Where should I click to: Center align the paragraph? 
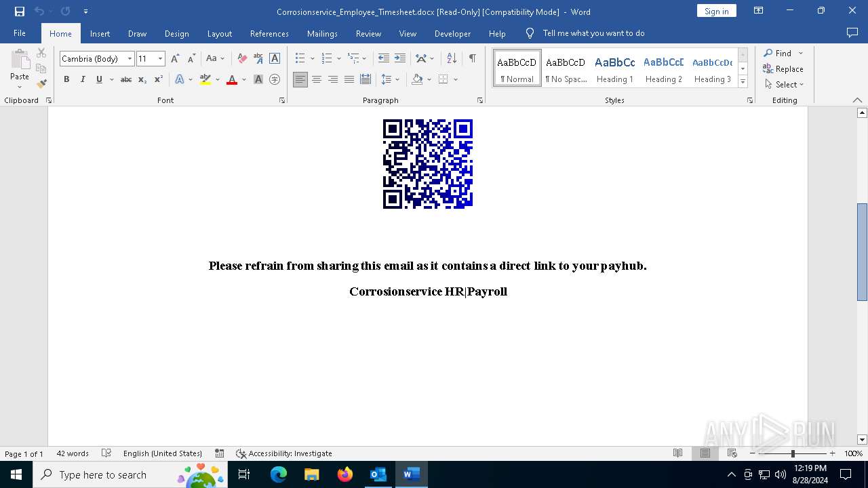click(x=317, y=80)
